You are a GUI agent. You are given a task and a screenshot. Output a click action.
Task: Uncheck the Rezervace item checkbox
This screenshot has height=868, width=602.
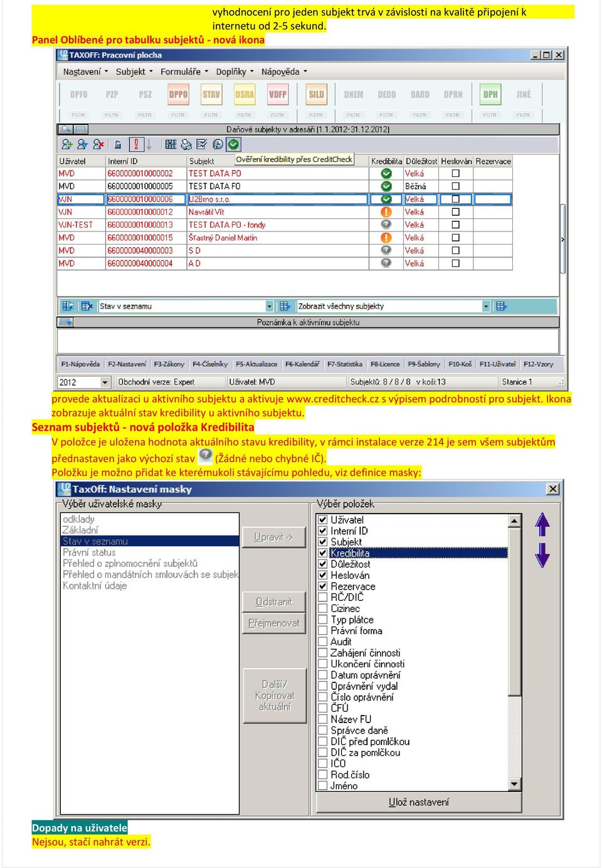323,586
